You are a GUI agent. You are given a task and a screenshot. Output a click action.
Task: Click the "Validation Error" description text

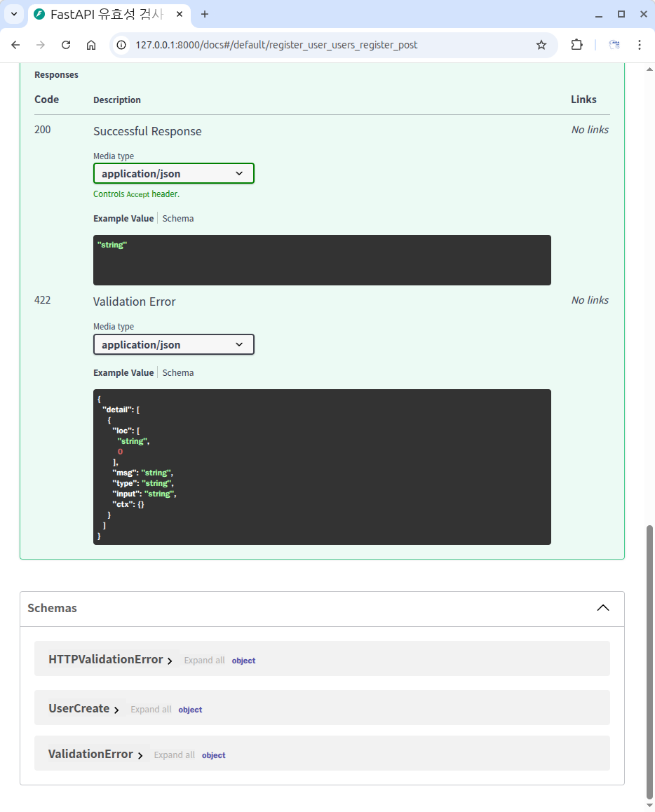pyautogui.click(x=134, y=302)
